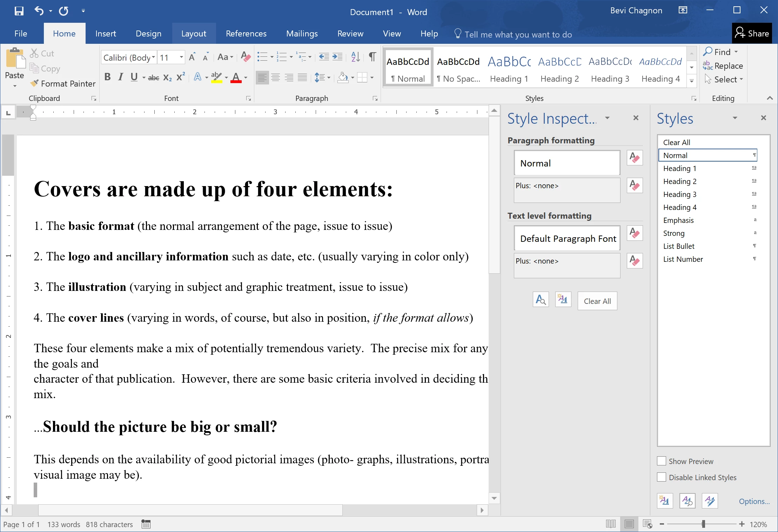The image size is (778, 532).
Task: Click the strikethrough formatting icon
Action: click(x=153, y=77)
